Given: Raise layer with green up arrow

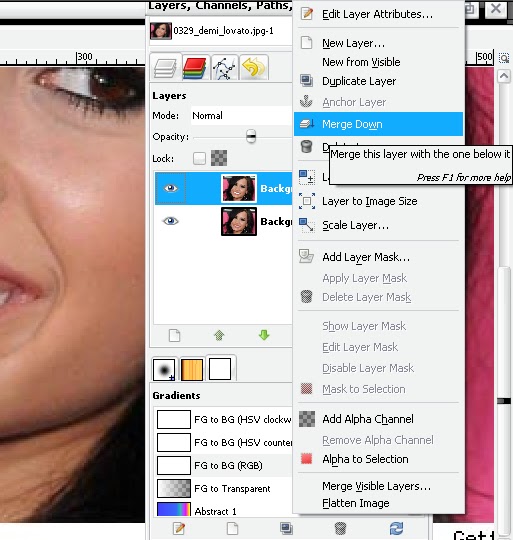Looking at the screenshot, I should pyautogui.click(x=219, y=335).
